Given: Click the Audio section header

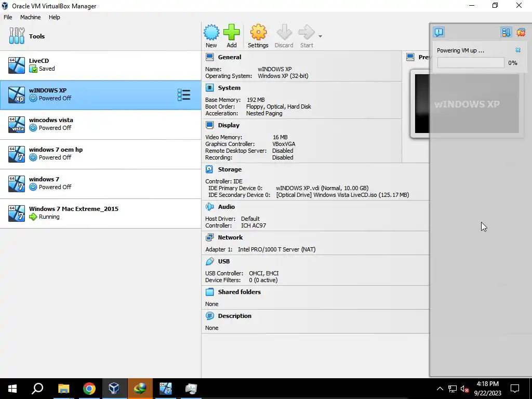Looking at the screenshot, I should [x=227, y=207].
